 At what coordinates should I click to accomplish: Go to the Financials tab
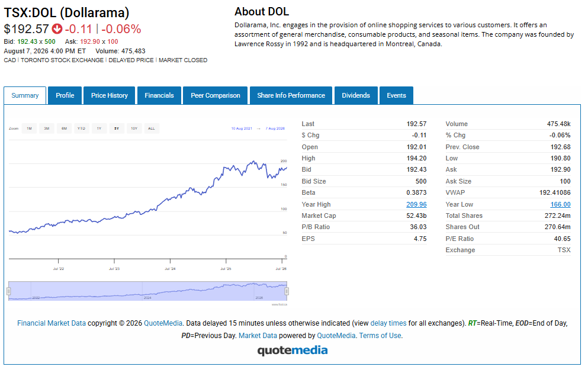159,95
